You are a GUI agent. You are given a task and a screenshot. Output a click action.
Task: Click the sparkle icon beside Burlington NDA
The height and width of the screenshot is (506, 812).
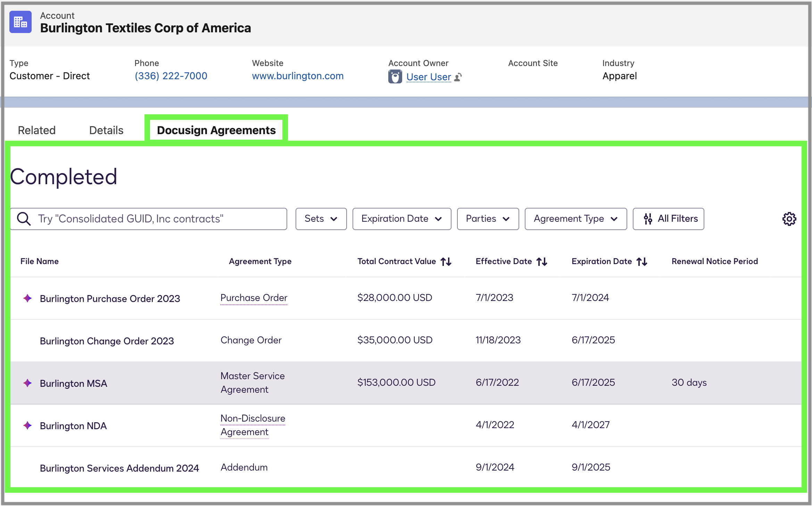point(27,425)
